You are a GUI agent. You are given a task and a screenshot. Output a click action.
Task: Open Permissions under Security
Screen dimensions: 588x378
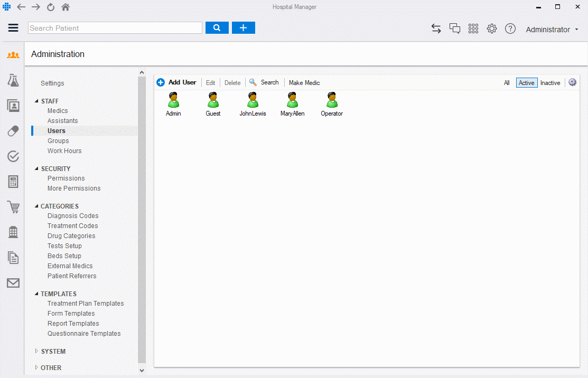coord(66,178)
